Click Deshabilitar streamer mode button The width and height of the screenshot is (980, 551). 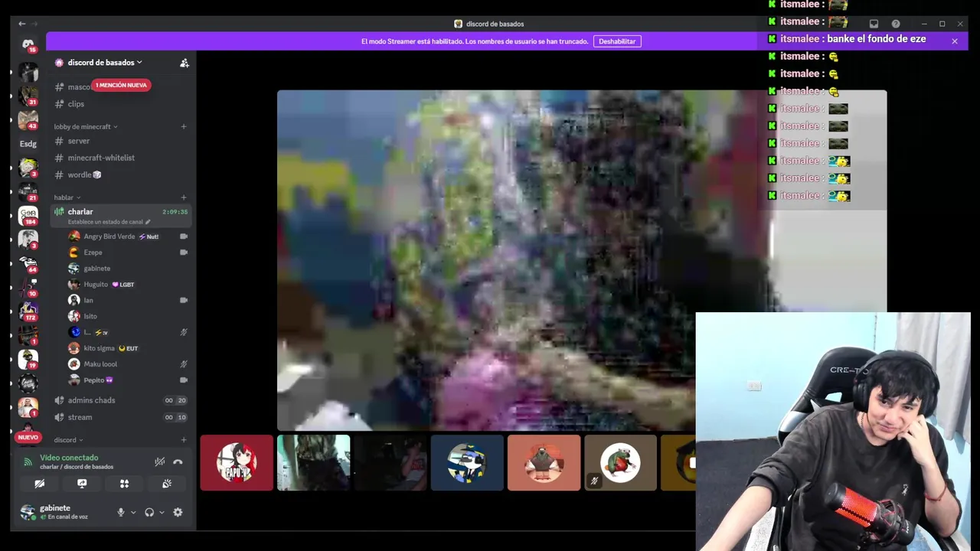click(x=617, y=41)
